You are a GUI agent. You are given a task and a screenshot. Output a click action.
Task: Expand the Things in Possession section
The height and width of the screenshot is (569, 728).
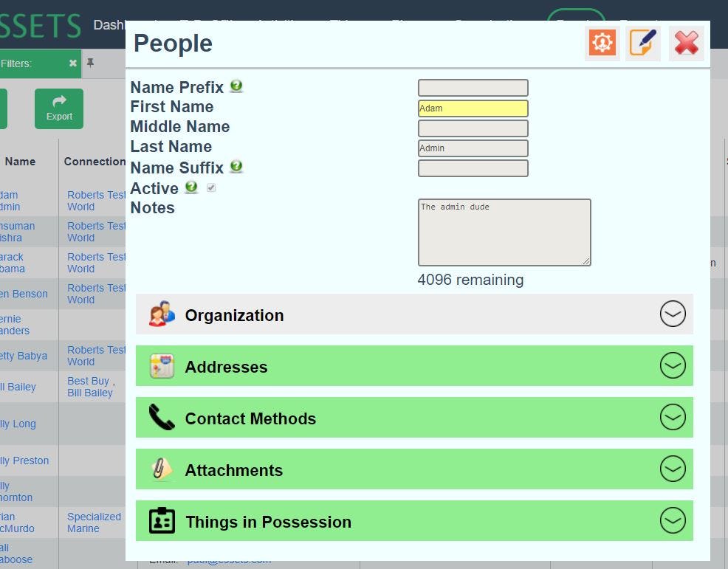(x=672, y=520)
